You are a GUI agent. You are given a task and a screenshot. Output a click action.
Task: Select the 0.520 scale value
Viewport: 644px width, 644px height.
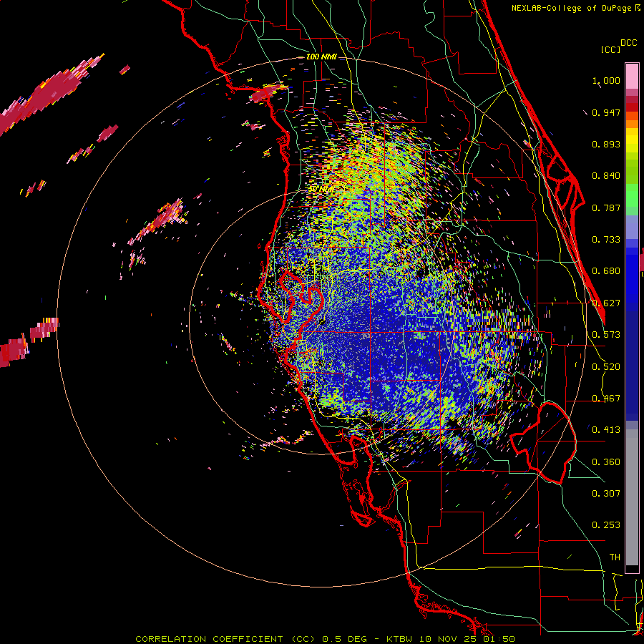click(x=606, y=367)
